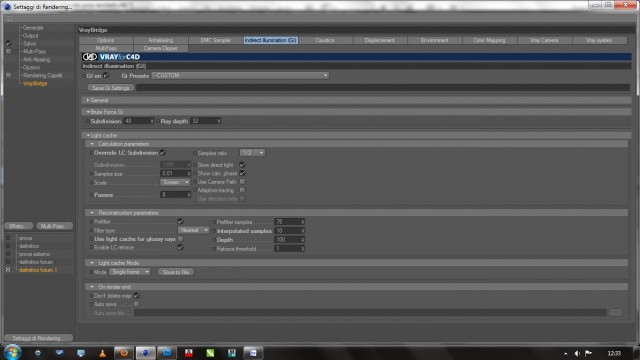Image resolution: width=640 pixels, height=360 pixels.
Task: Toggle Override LC Subdivision checkbox
Action: (x=163, y=152)
